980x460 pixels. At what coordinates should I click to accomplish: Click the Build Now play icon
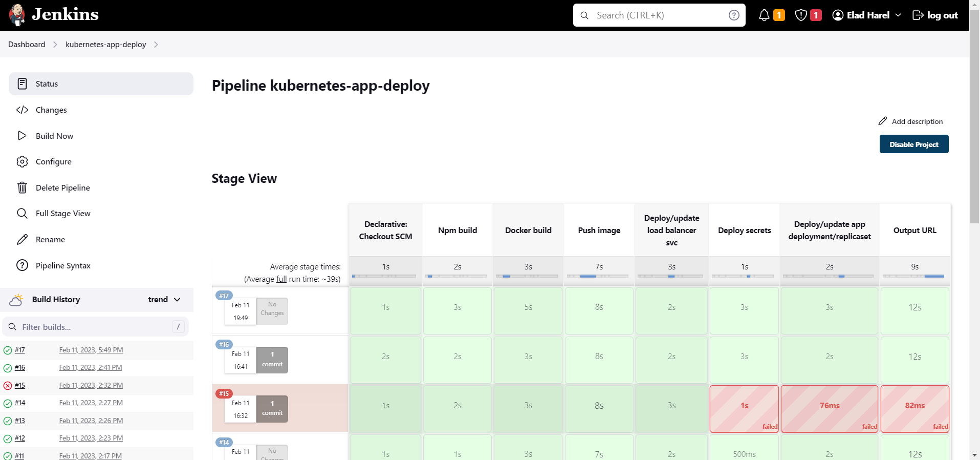[x=22, y=136]
